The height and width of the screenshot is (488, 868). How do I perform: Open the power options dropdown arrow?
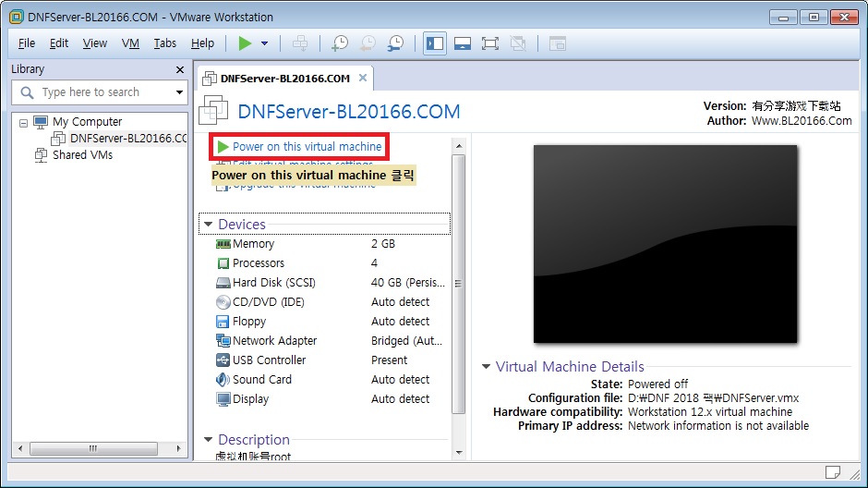265,43
